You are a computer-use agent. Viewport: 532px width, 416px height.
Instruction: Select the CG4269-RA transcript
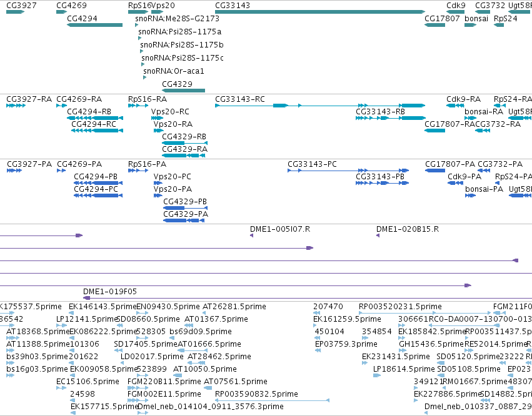tap(62, 106)
